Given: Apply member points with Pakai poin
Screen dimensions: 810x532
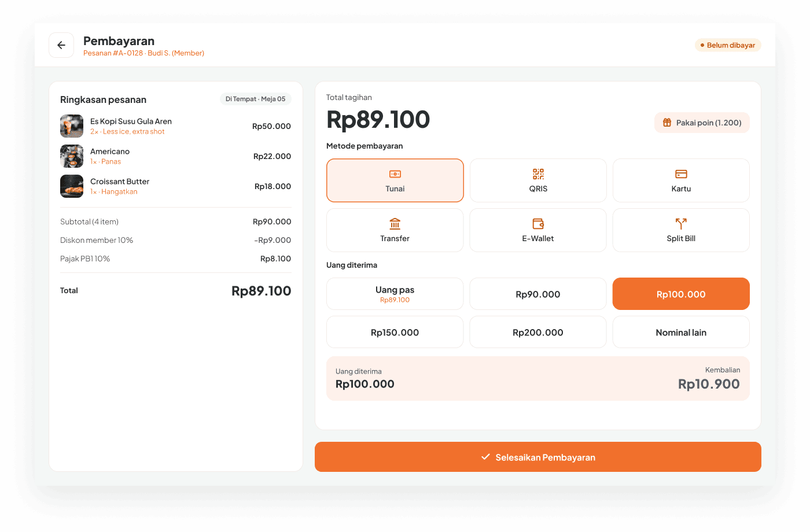Looking at the screenshot, I should pos(702,123).
